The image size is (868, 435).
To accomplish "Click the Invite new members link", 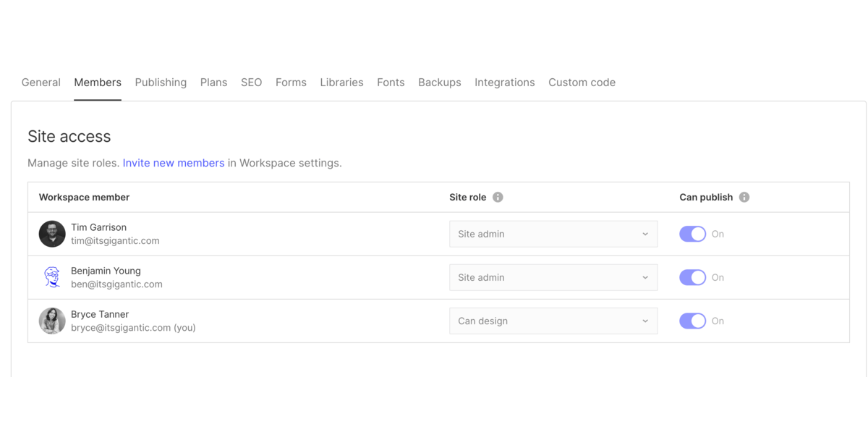I will pyautogui.click(x=173, y=163).
